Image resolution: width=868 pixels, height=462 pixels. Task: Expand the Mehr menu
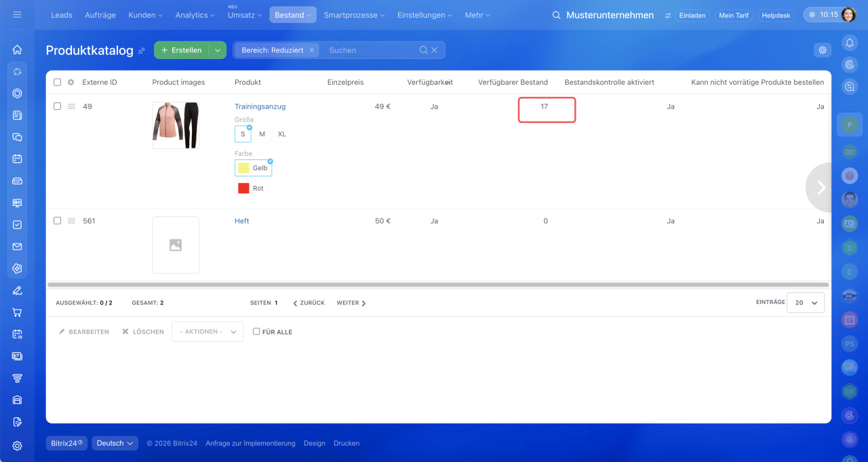tap(477, 15)
